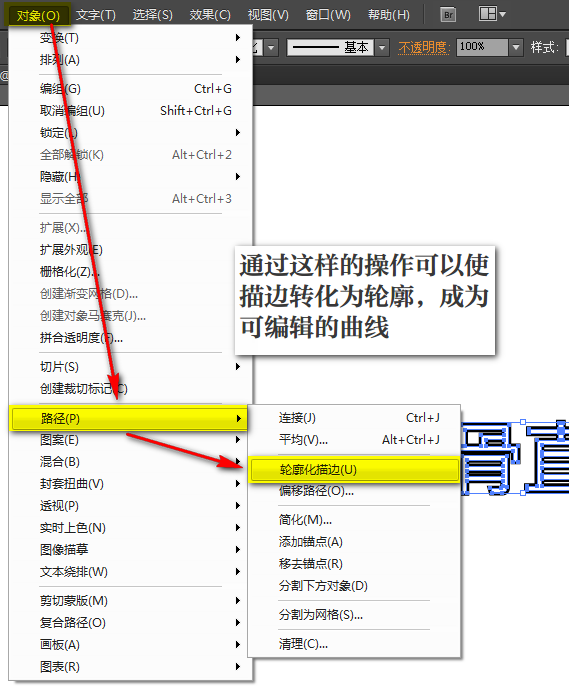
Task: Click the 不透明度 link label
Action: (x=423, y=47)
